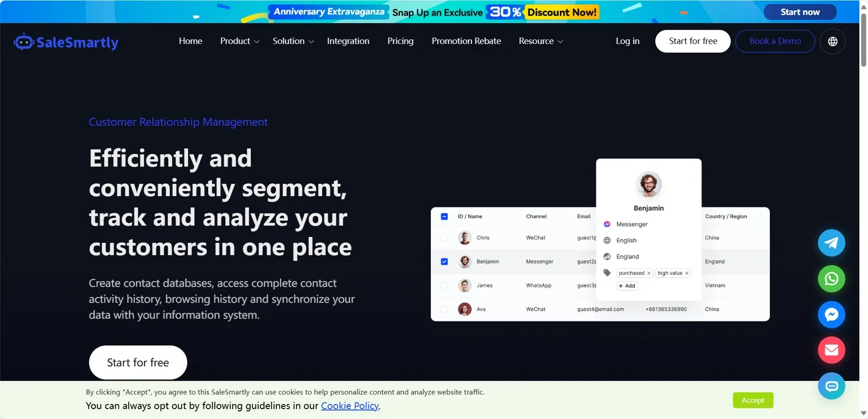This screenshot has height=419, width=868.
Task: Toggle the select-all checkbox beside ID / Name
Action: [x=444, y=216]
